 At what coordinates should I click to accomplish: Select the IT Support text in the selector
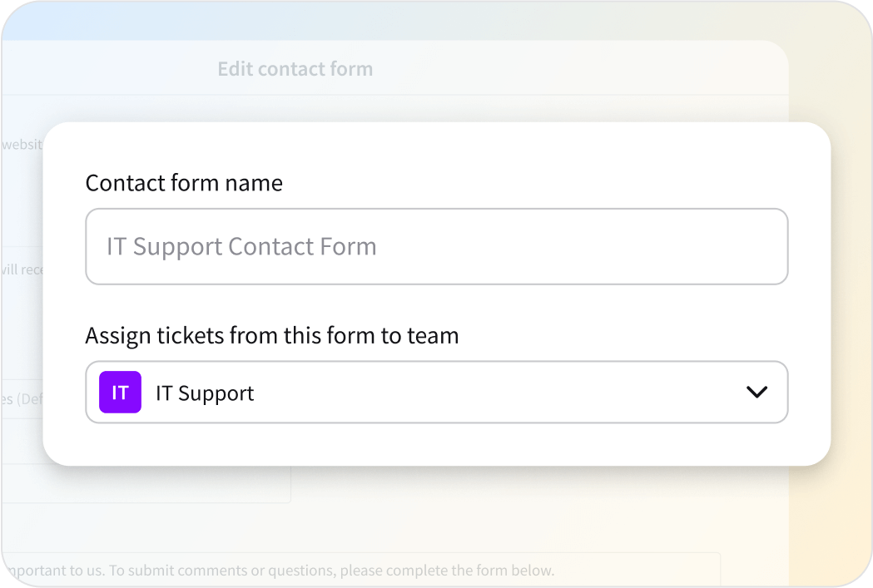pos(205,392)
